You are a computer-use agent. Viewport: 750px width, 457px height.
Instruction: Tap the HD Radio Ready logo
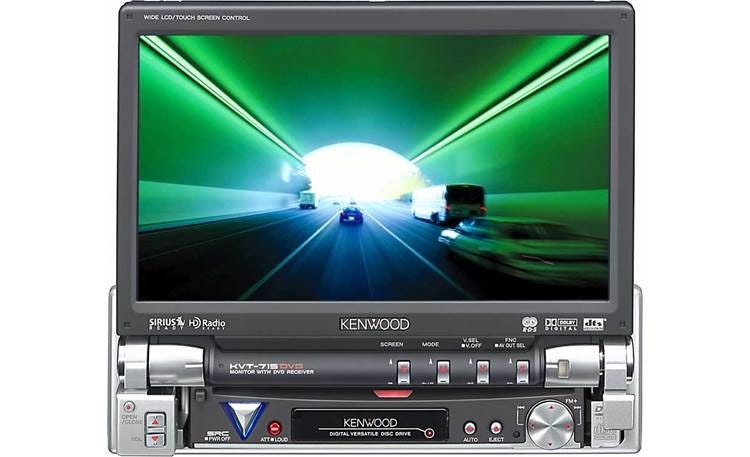207,323
